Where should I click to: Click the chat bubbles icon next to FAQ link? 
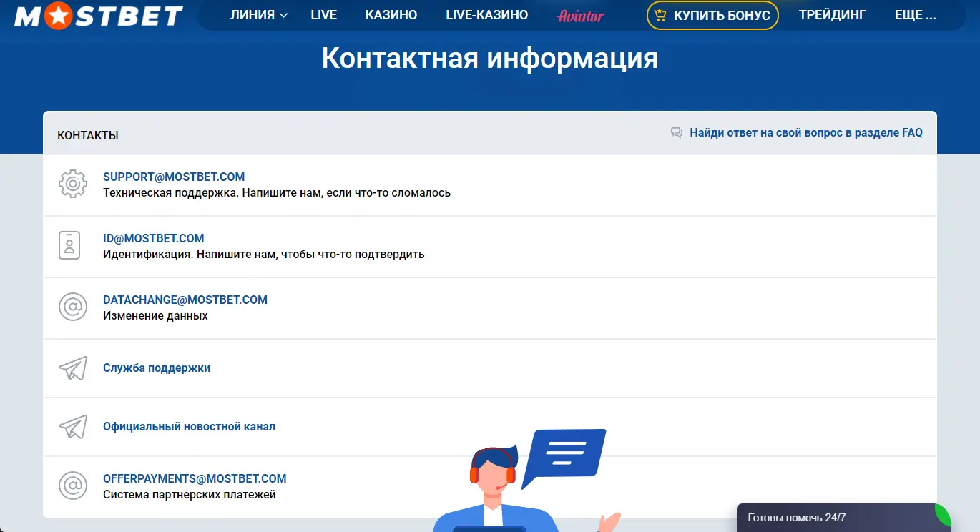click(677, 132)
